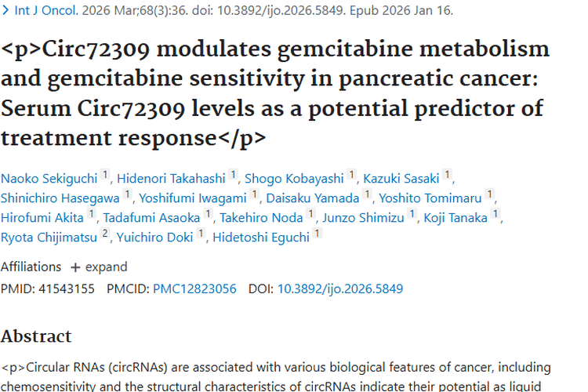
Task: Open the PMC12823056 full-text link
Action: tap(194, 289)
